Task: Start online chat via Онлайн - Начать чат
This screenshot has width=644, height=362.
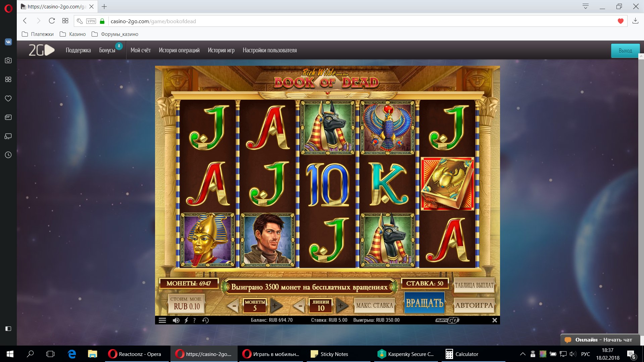Action: (x=600, y=340)
